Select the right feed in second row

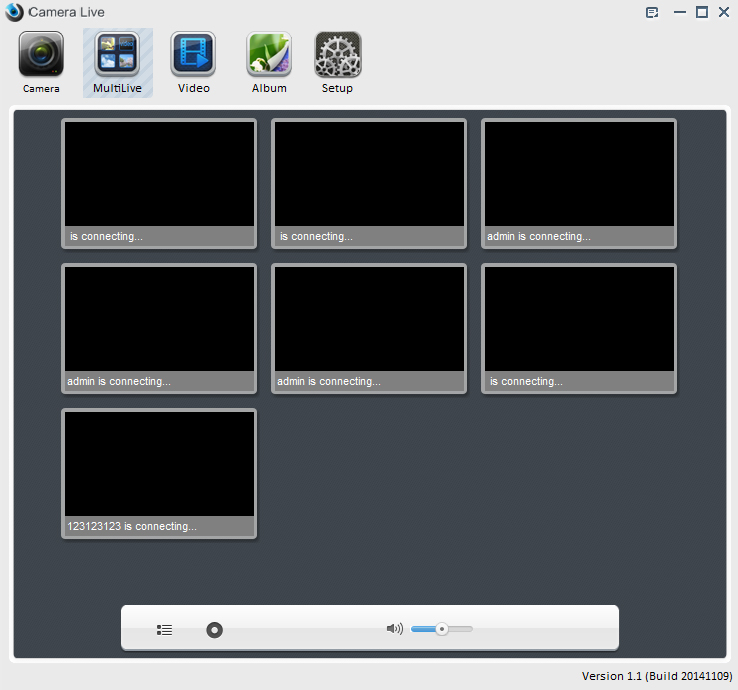pos(579,319)
